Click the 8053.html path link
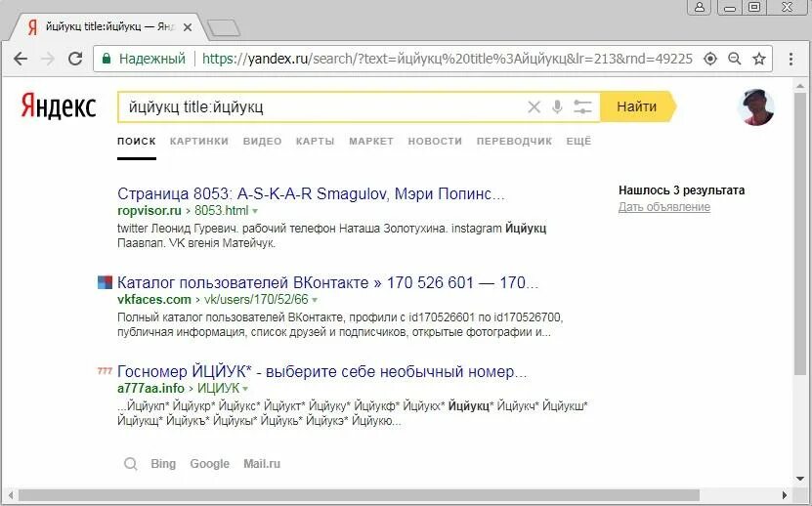Image resolution: width=812 pixels, height=506 pixels. [222, 211]
